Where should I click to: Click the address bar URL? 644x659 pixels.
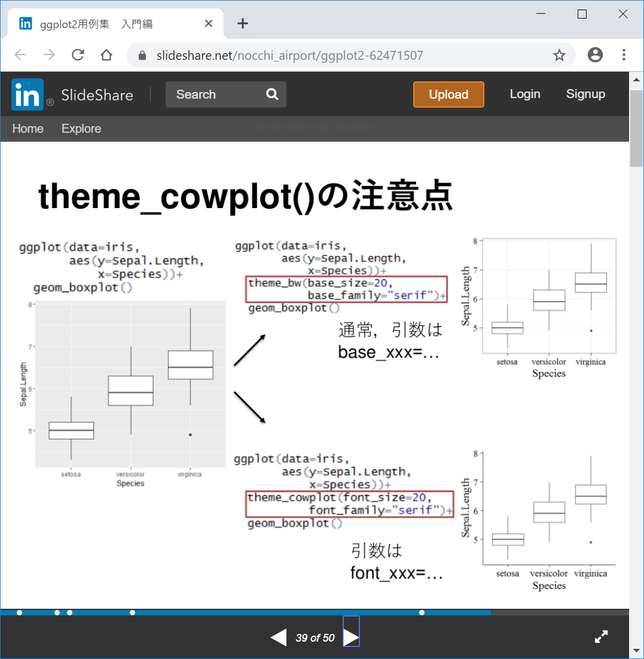pos(289,56)
